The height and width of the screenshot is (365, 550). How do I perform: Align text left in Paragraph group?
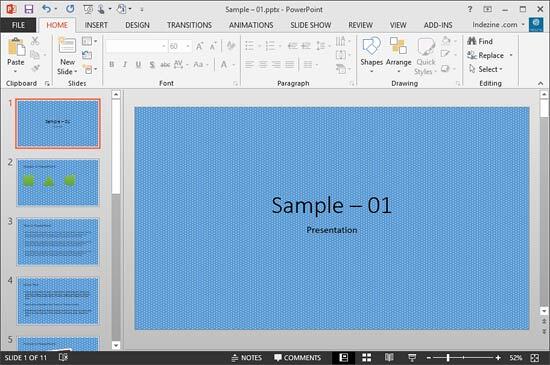249,65
